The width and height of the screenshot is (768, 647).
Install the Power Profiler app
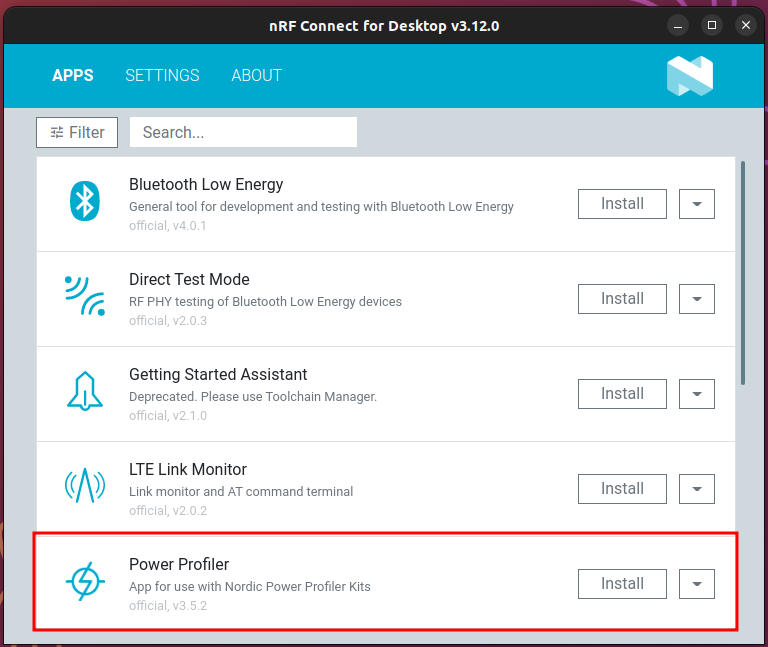click(622, 584)
